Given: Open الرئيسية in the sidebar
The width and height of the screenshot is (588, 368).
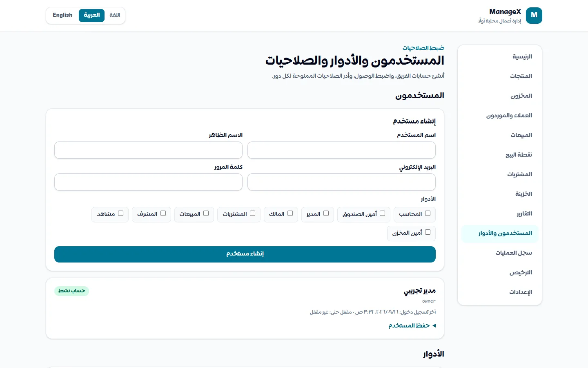Looking at the screenshot, I should [x=500, y=56].
